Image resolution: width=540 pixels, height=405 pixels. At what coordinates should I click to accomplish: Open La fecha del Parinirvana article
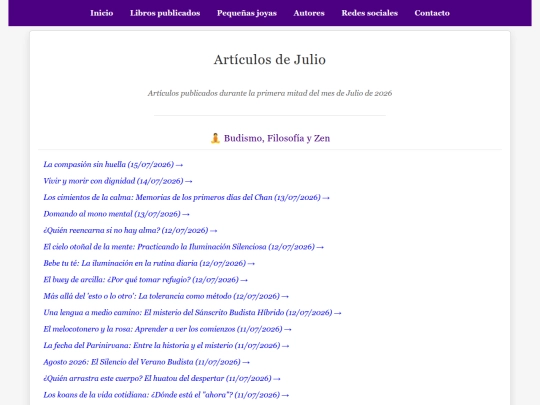click(x=166, y=346)
